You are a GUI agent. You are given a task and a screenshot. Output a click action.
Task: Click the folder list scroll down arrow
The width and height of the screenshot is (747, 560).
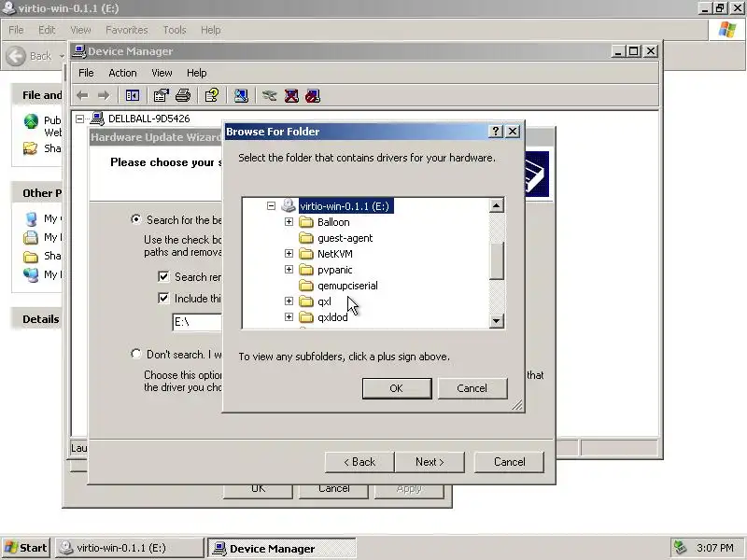(x=497, y=320)
